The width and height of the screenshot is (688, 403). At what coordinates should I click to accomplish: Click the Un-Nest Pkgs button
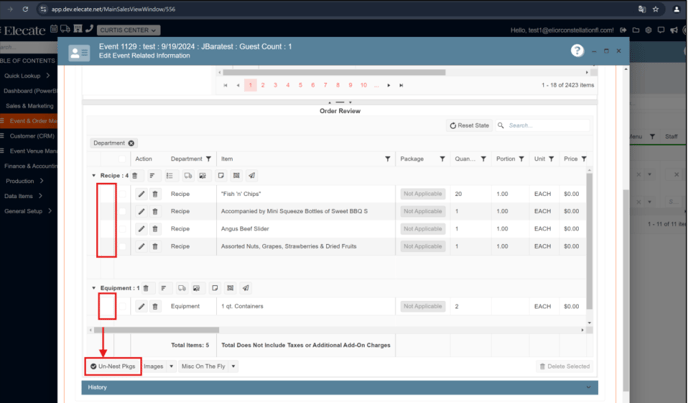113,366
